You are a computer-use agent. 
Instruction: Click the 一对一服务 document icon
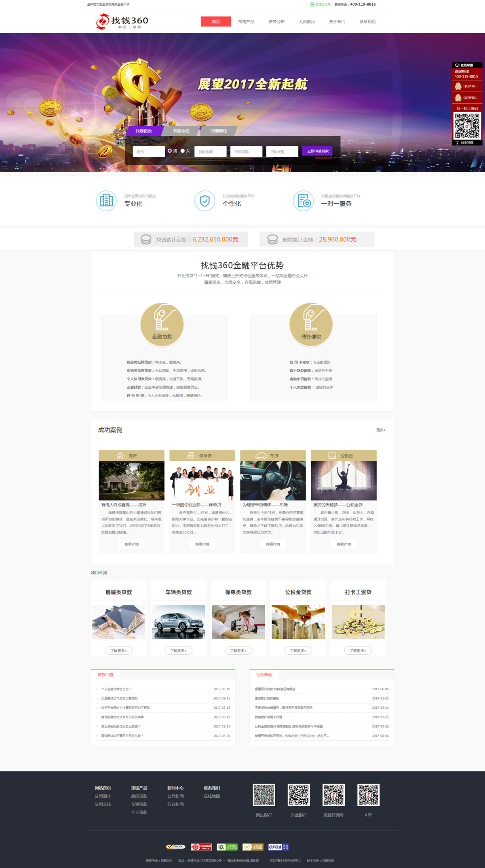tap(303, 200)
